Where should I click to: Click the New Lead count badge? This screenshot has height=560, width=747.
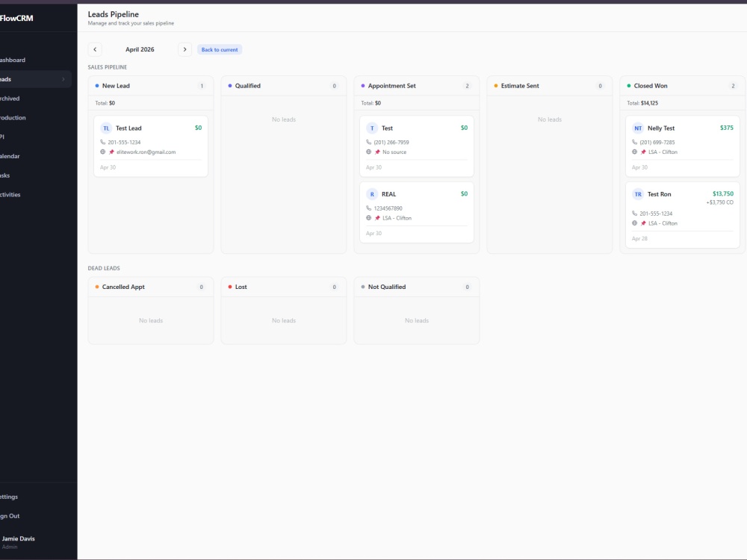coord(202,86)
